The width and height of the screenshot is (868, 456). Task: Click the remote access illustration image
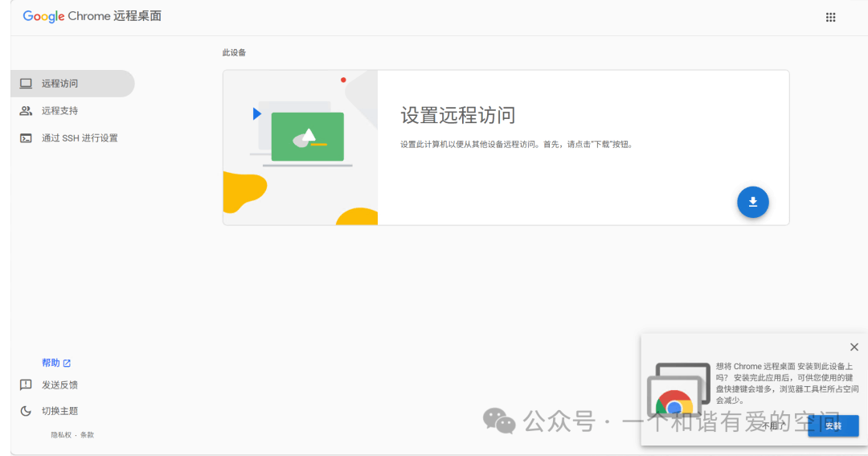(301, 147)
